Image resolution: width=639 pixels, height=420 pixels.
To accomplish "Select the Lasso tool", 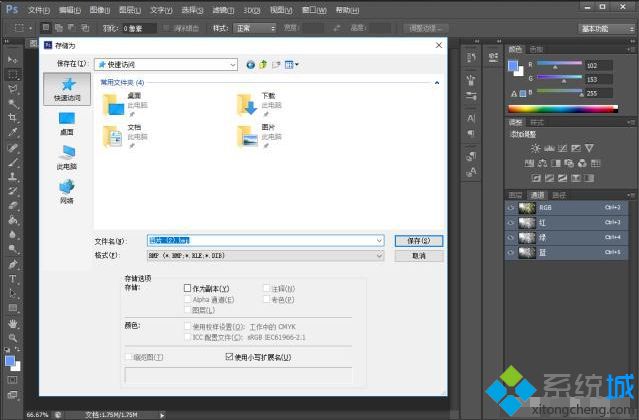I will (x=13, y=89).
